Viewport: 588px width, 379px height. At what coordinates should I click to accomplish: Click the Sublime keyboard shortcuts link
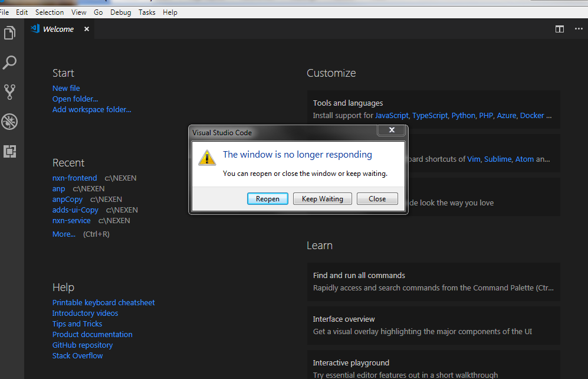498,159
